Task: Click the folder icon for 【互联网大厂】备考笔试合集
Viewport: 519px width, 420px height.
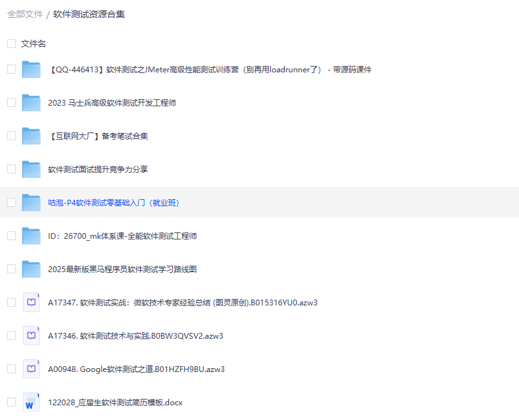Action: [x=31, y=136]
